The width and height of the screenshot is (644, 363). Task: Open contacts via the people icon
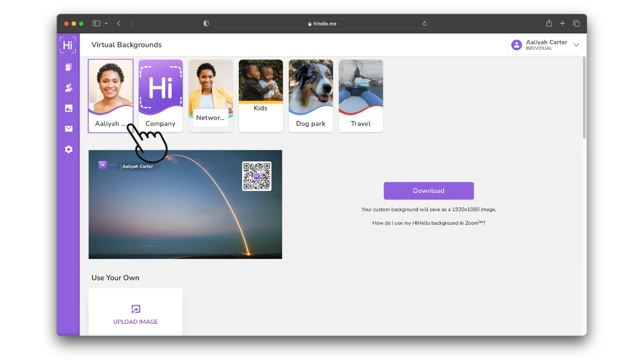(68, 87)
